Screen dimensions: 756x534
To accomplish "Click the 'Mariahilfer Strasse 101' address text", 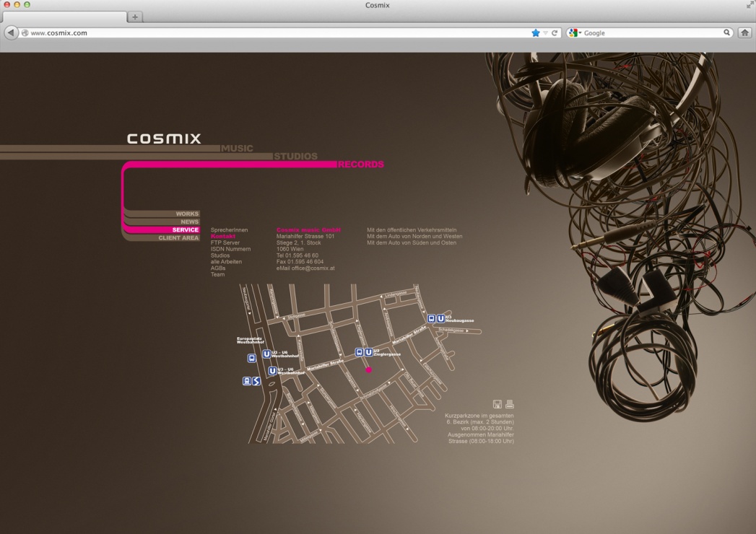I will 305,236.
